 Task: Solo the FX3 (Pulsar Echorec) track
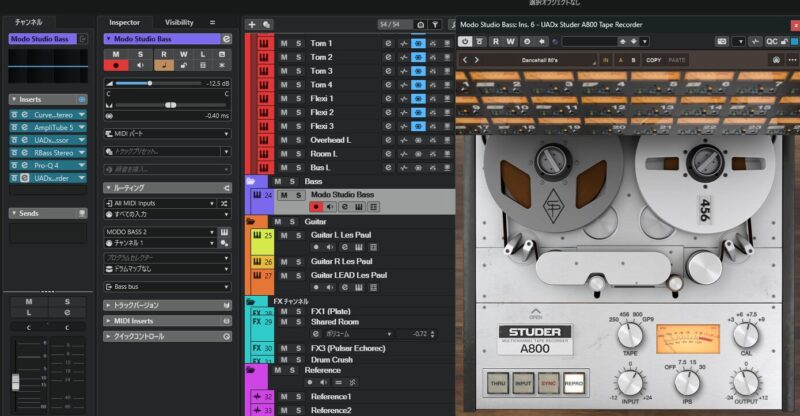click(x=298, y=348)
